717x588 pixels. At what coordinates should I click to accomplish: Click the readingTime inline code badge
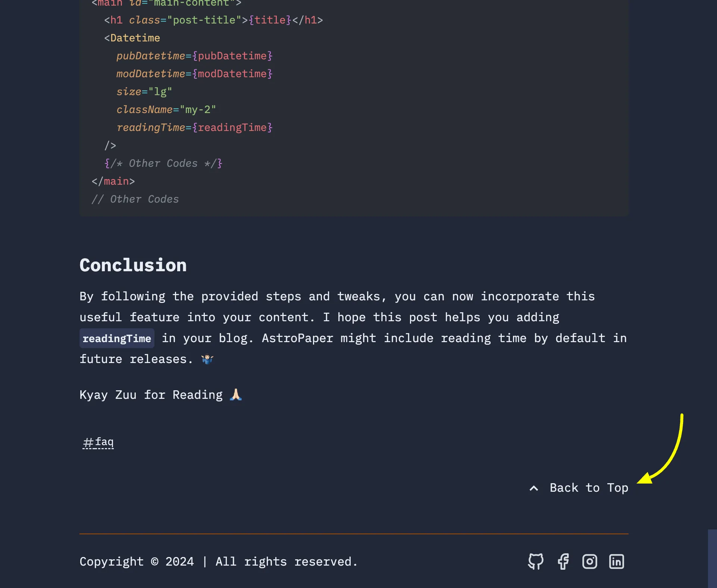[x=117, y=338]
